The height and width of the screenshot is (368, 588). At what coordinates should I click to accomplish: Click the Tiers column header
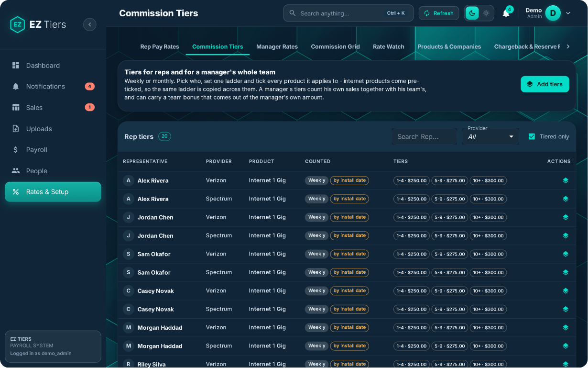pos(401,161)
